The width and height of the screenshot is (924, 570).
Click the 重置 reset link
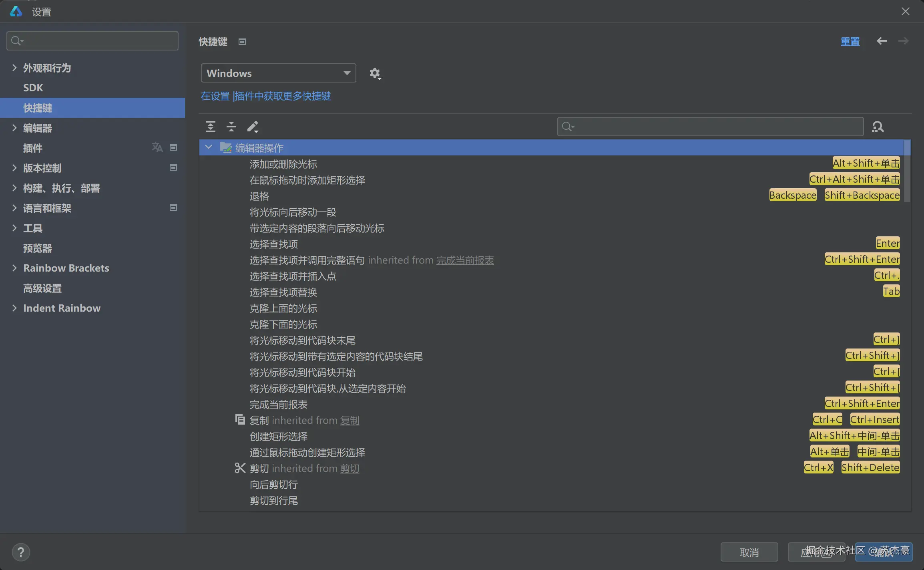coord(850,41)
